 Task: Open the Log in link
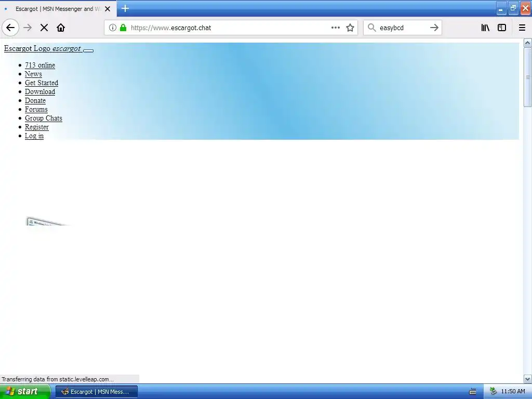click(34, 136)
